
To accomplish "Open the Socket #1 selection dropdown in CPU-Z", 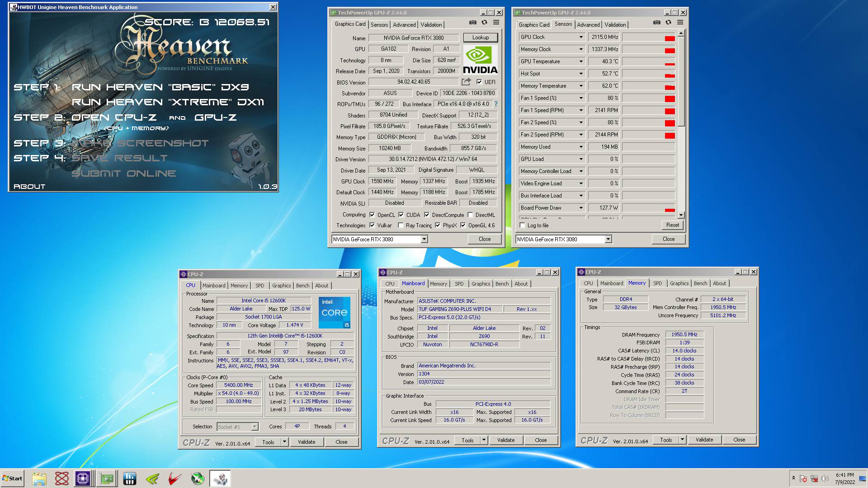I will (255, 427).
